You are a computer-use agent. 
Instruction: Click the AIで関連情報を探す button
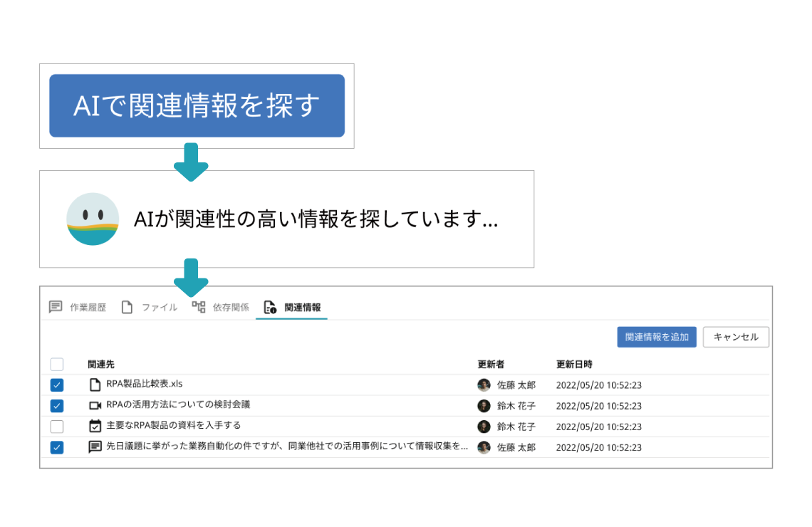(196, 105)
